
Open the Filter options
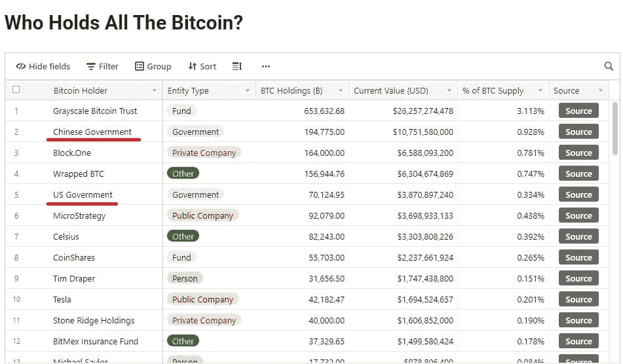click(x=102, y=66)
